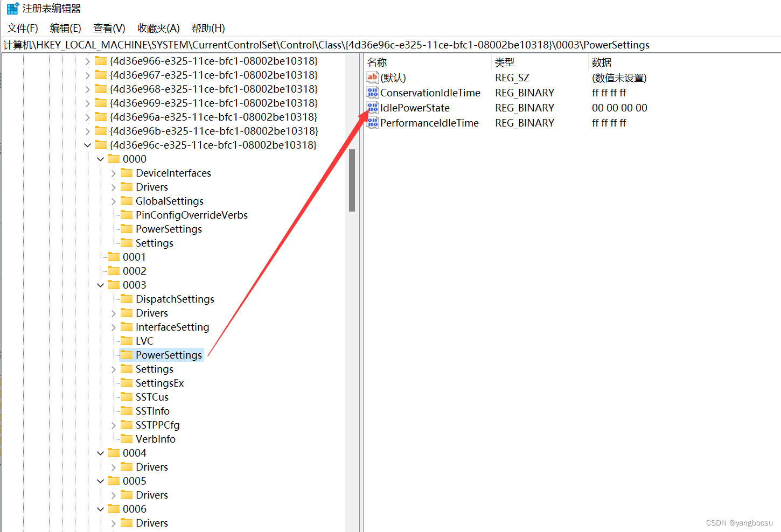Open the 查看(V) menu

tap(109, 28)
